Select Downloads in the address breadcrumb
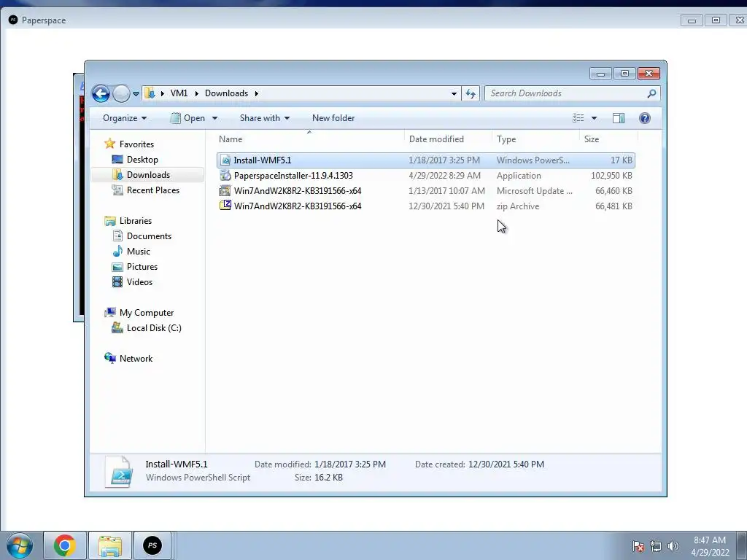747x560 pixels. coord(226,93)
